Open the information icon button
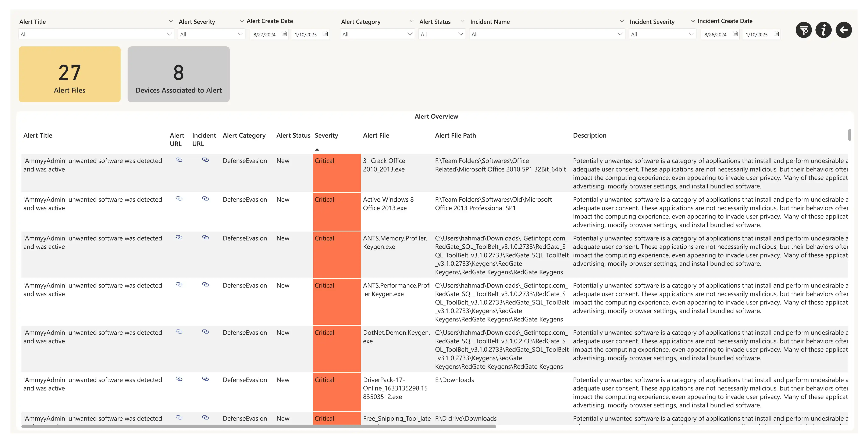The image size is (868, 443). (823, 30)
